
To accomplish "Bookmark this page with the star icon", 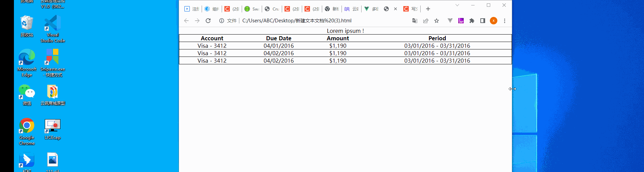I will click(437, 21).
